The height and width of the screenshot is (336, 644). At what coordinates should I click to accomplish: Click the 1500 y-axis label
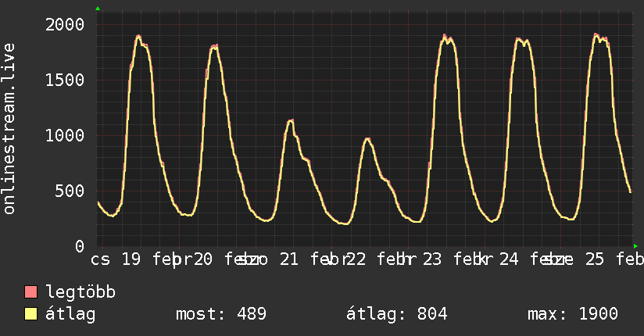click(x=65, y=80)
